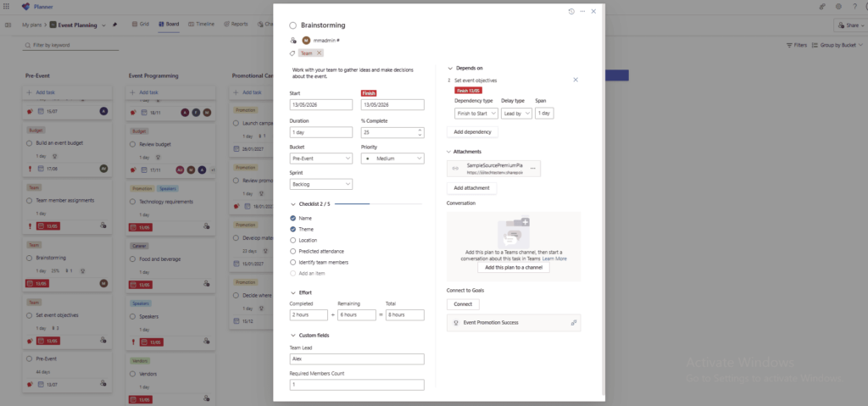The width and height of the screenshot is (868, 406).
Task: Open the Sprint dropdown showing Backlog
Action: click(x=321, y=185)
